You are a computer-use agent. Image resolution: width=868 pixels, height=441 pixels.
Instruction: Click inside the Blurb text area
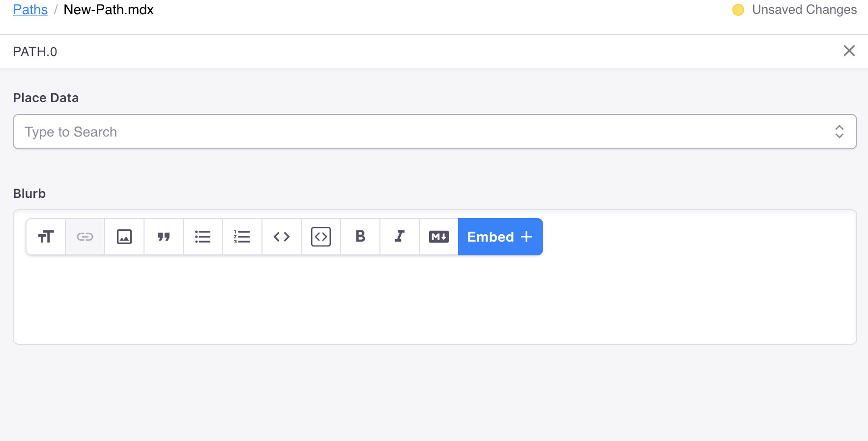(434, 300)
